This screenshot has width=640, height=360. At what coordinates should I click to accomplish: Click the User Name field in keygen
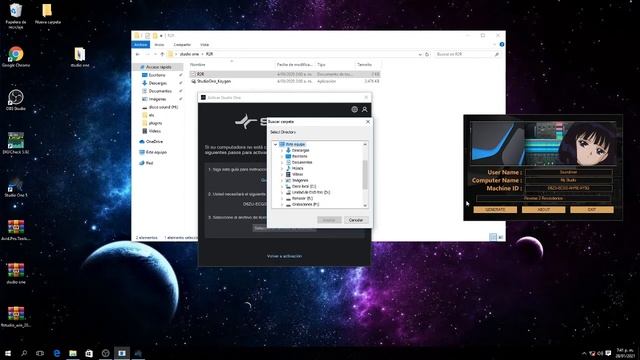pyautogui.click(x=569, y=172)
